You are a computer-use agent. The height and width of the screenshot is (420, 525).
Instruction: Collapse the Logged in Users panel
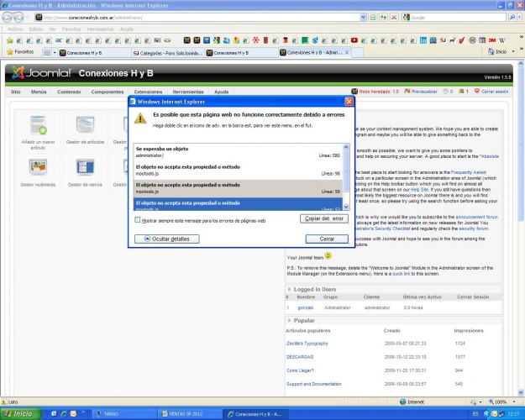tap(289, 289)
